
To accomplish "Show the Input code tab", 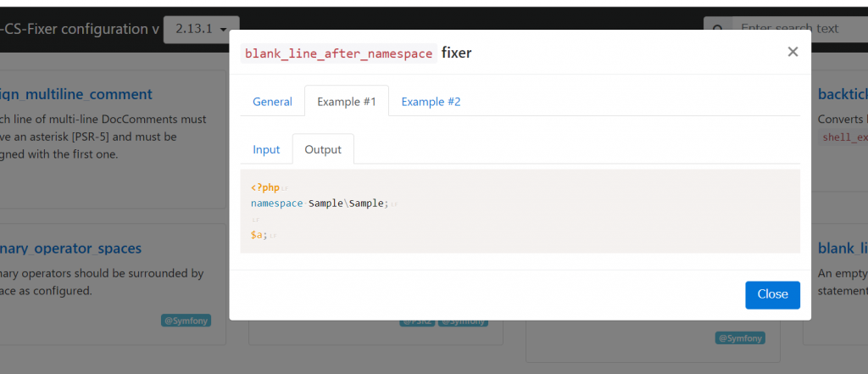I will point(266,149).
